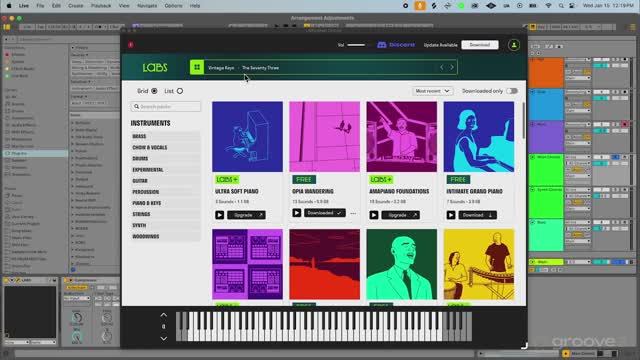This screenshot has width=640, height=360.
Task: Open the Playback menu
Action: coord(101,6)
